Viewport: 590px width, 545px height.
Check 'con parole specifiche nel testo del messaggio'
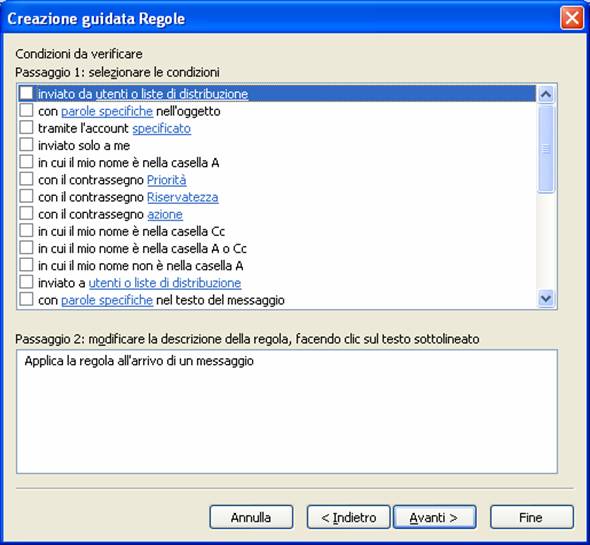(x=26, y=299)
